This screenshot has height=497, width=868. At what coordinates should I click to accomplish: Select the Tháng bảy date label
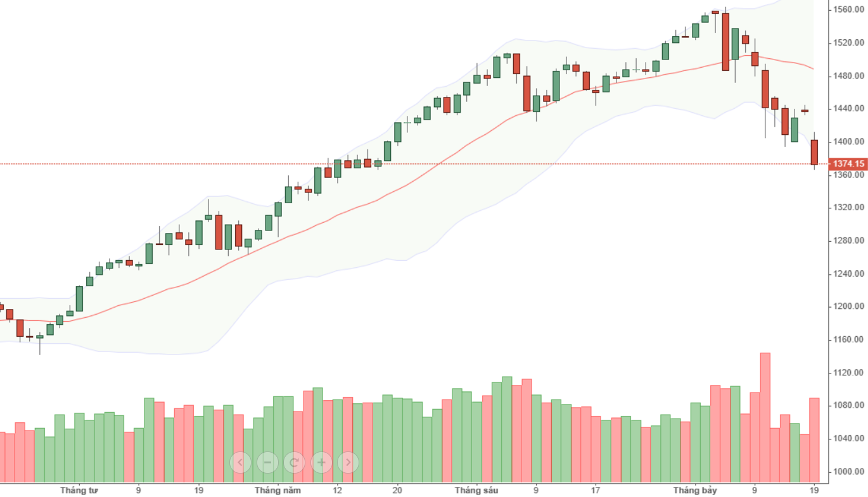(694, 490)
